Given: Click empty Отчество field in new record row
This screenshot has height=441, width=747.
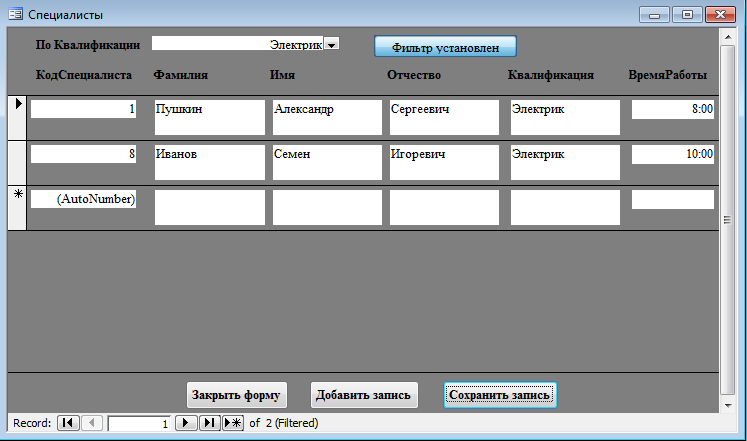Looking at the screenshot, I should [444, 208].
